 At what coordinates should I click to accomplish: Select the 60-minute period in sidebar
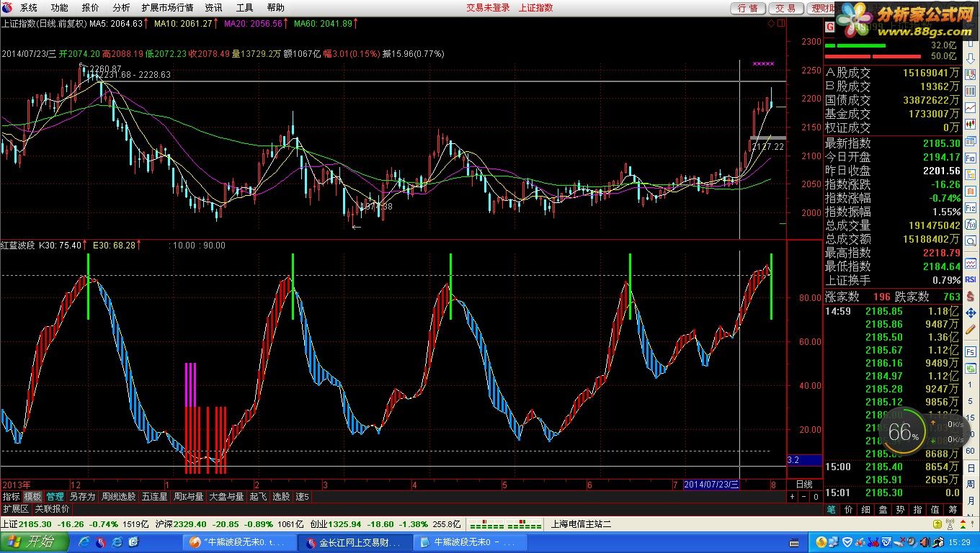coord(970,451)
